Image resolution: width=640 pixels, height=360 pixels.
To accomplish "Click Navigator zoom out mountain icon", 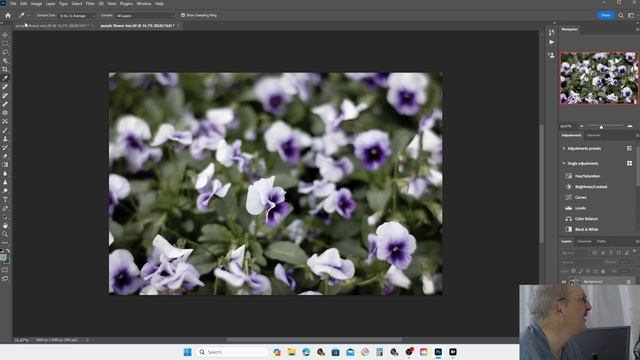I will [582, 126].
